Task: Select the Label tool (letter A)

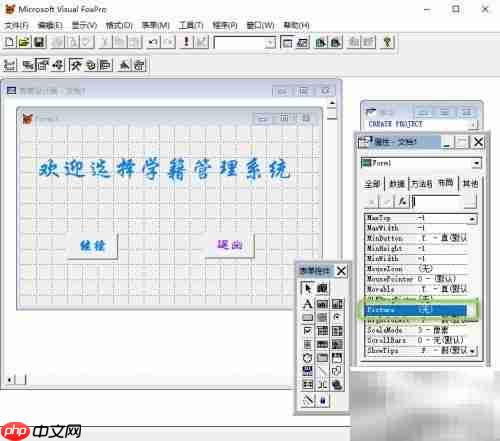Action: click(x=307, y=304)
